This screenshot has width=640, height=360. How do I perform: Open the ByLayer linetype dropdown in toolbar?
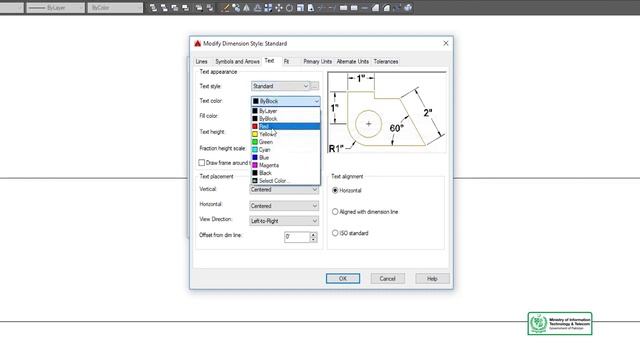click(x=56, y=8)
